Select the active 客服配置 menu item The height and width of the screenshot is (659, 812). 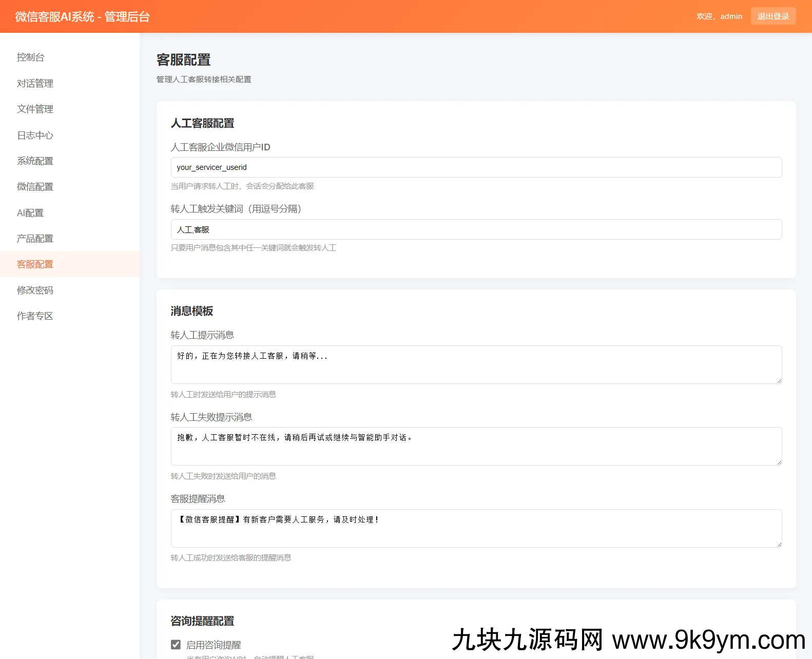pyautogui.click(x=35, y=264)
